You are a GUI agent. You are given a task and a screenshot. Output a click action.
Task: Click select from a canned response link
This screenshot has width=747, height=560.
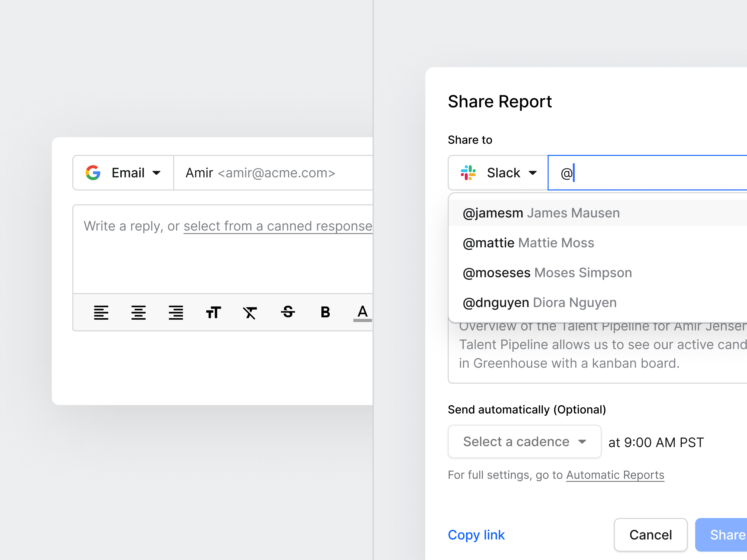click(x=278, y=226)
